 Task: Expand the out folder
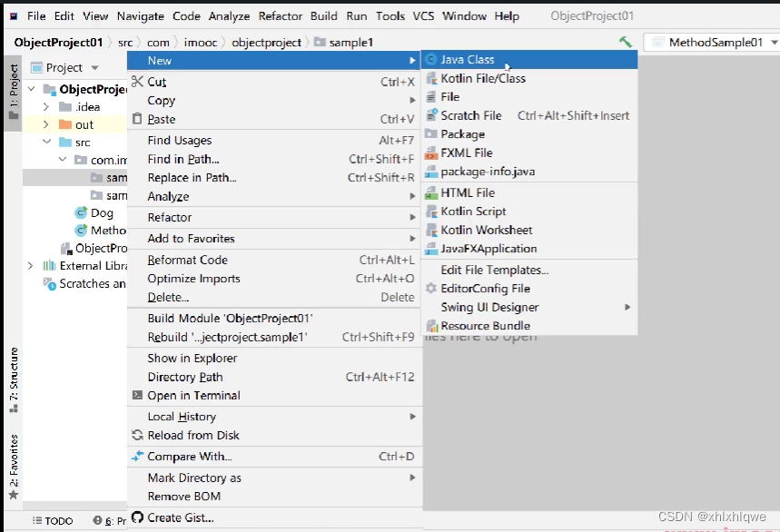pos(46,124)
